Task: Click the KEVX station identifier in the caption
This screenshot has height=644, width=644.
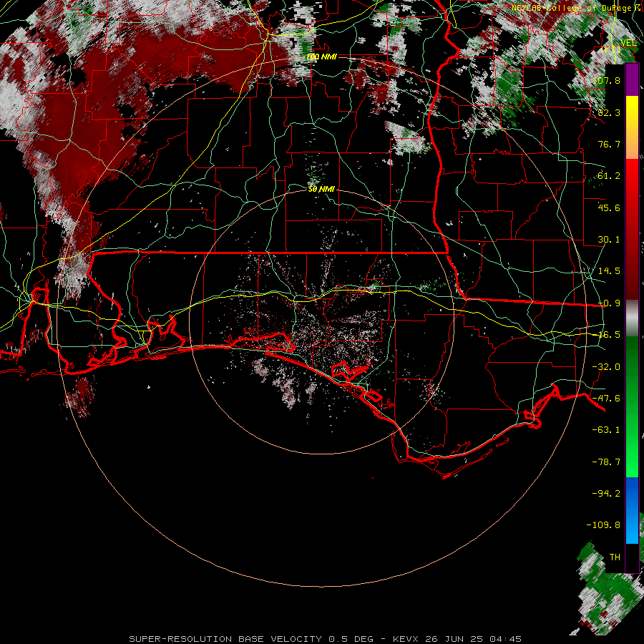Action: pyautogui.click(x=406, y=639)
